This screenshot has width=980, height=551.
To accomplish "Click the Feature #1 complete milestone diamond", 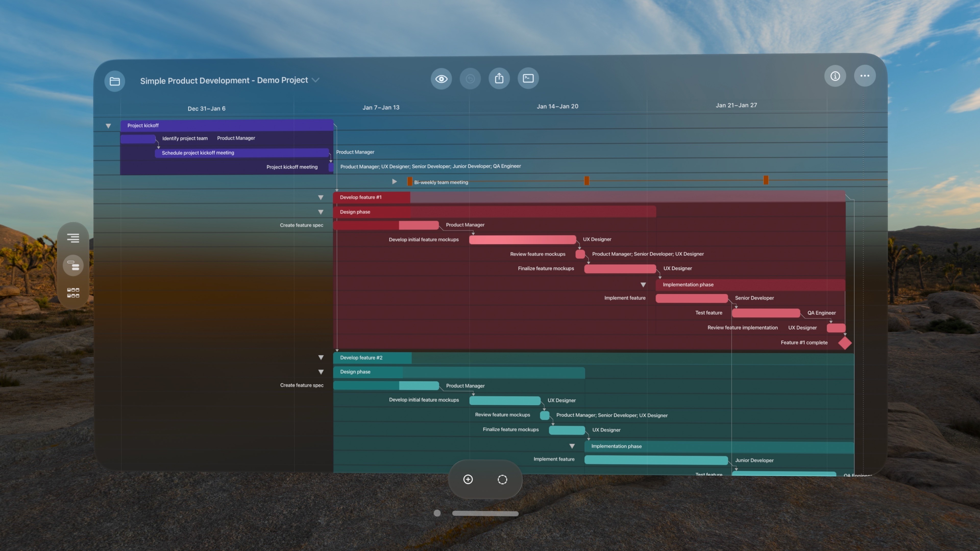I will (844, 343).
